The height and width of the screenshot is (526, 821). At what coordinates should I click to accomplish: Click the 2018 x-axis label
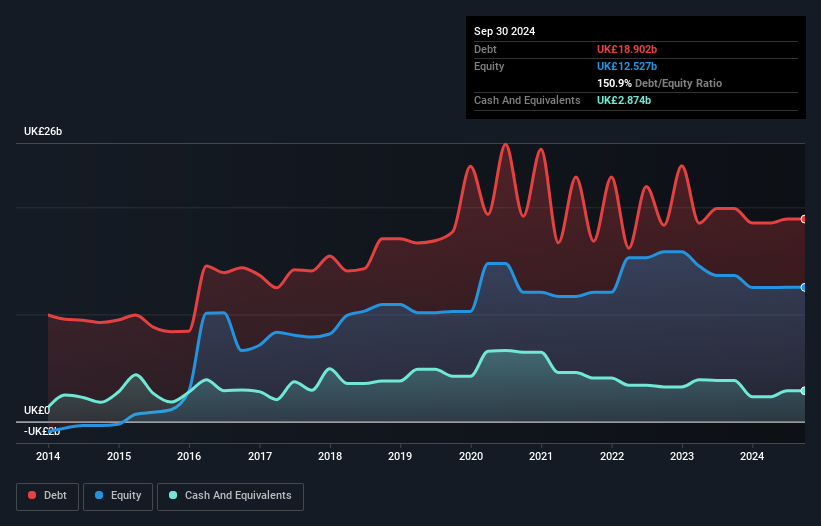click(x=330, y=456)
